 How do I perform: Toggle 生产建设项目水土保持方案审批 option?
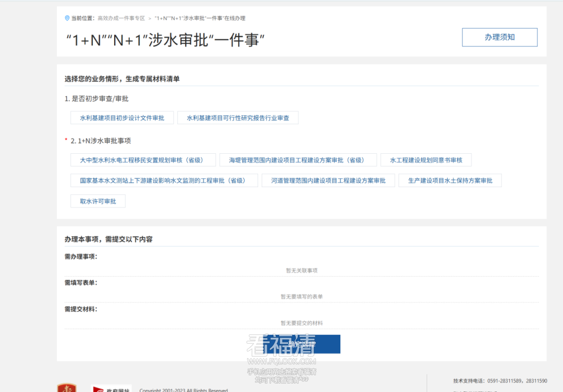(x=449, y=180)
